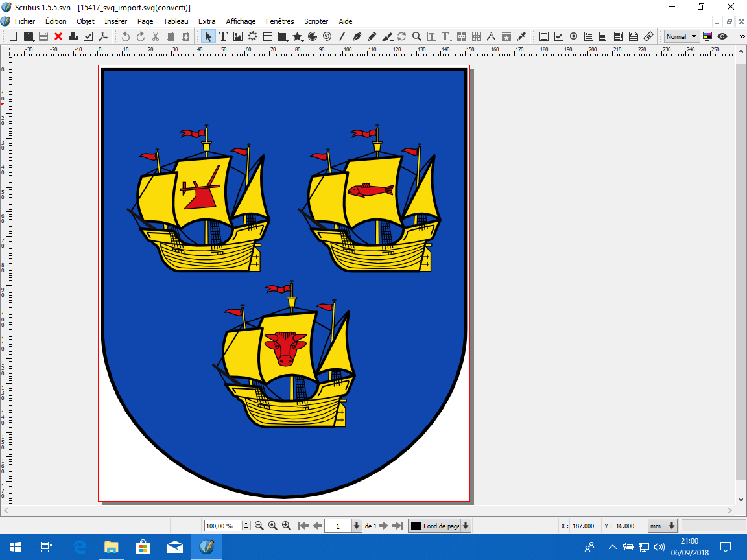Select the Text Frame tool

click(x=223, y=36)
